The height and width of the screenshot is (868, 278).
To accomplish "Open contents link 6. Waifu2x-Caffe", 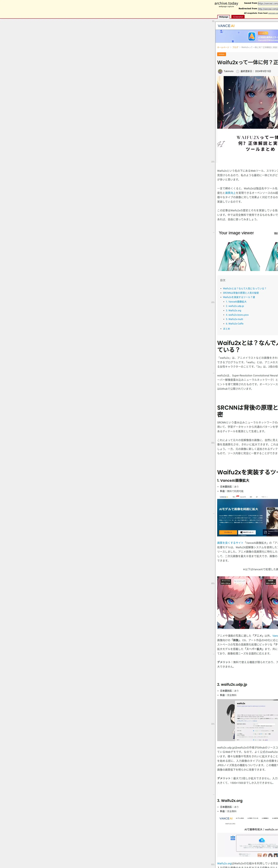I will tap(234, 323).
